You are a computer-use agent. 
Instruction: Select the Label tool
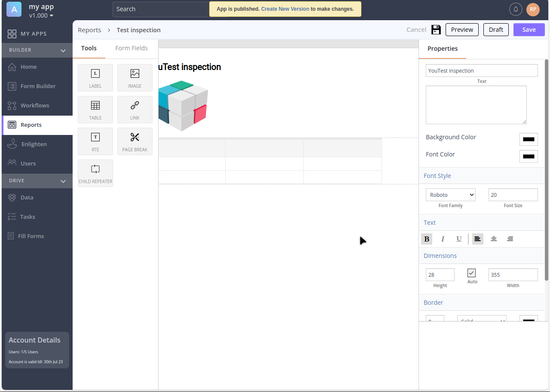95,78
